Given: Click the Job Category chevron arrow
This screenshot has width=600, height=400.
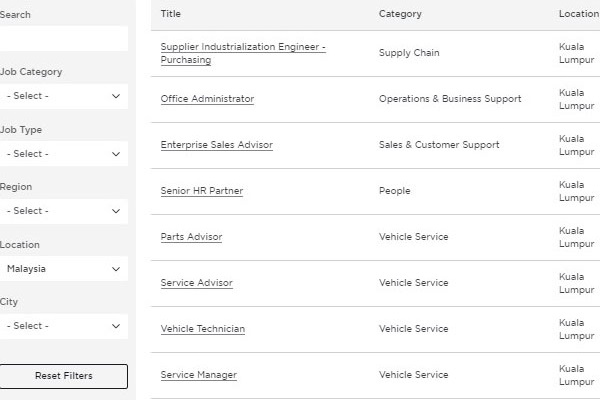Looking at the screenshot, I should tap(116, 96).
